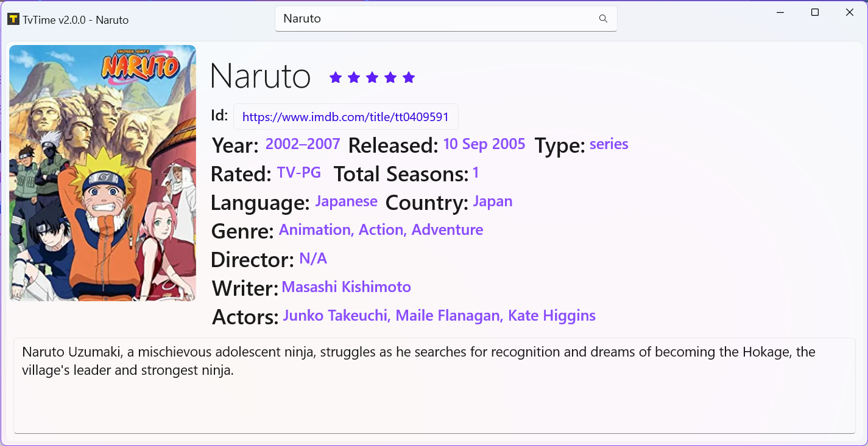Click the type value series

609,145
